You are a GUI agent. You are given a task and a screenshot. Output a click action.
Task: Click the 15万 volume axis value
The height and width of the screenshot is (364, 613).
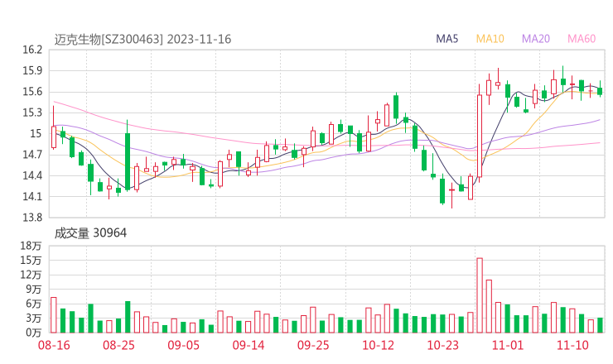[x=31, y=260]
